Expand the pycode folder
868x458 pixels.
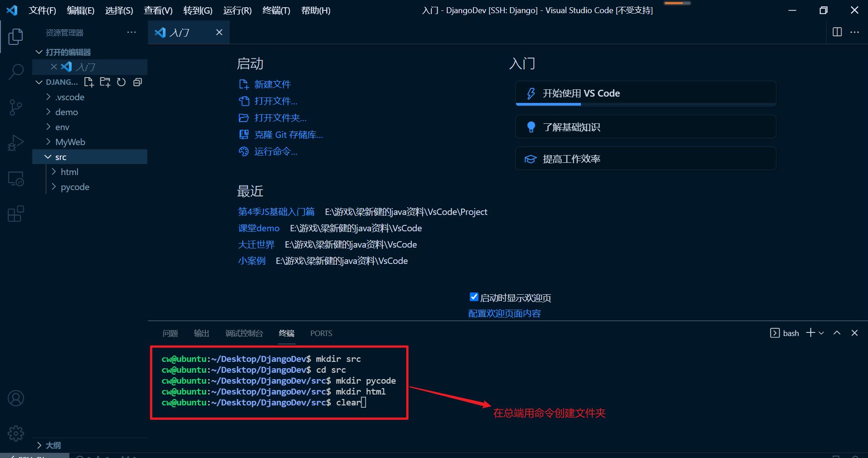click(90, 187)
